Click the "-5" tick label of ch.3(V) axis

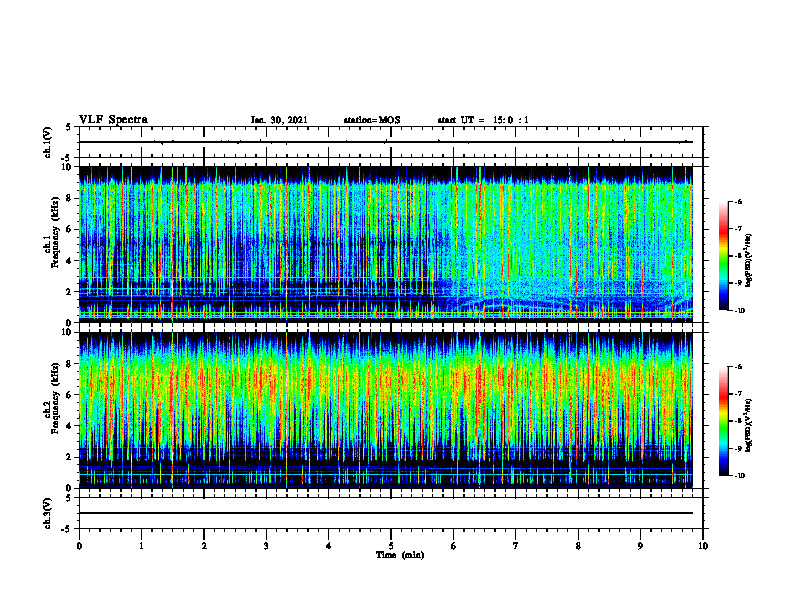tap(68, 529)
